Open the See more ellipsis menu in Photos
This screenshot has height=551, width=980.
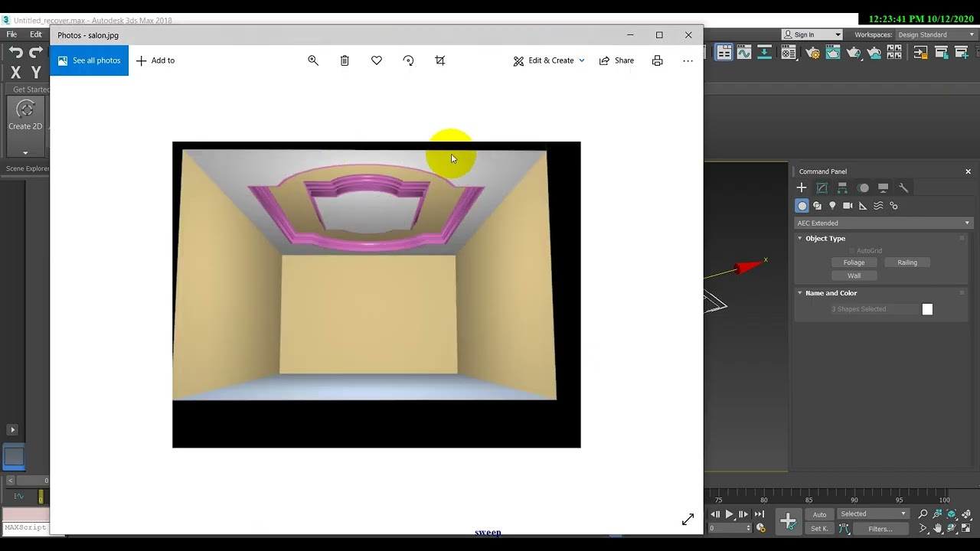click(688, 60)
